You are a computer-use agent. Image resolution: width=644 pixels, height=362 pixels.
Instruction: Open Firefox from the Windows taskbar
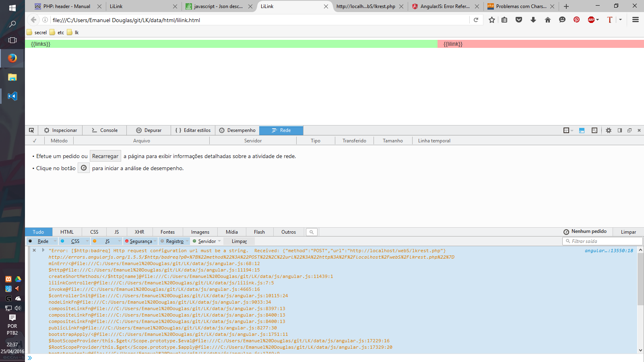(12, 58)
